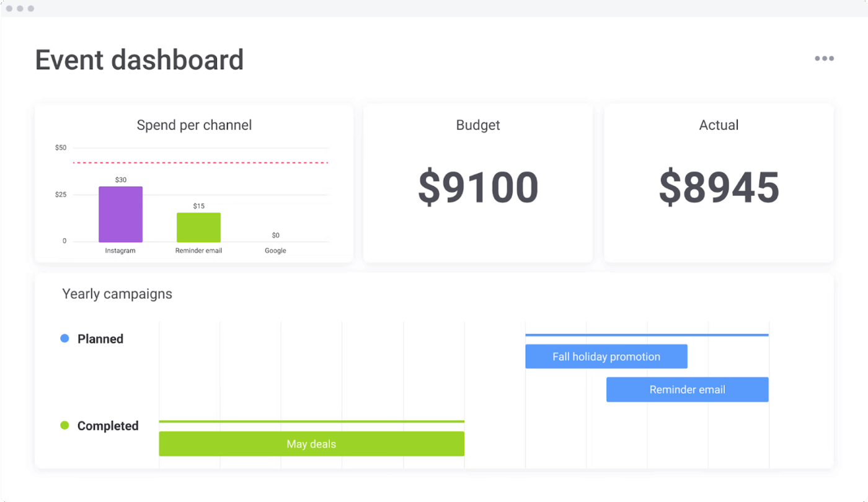Click the Completed group label
868x502 pixels.
(x=108, y=426)
